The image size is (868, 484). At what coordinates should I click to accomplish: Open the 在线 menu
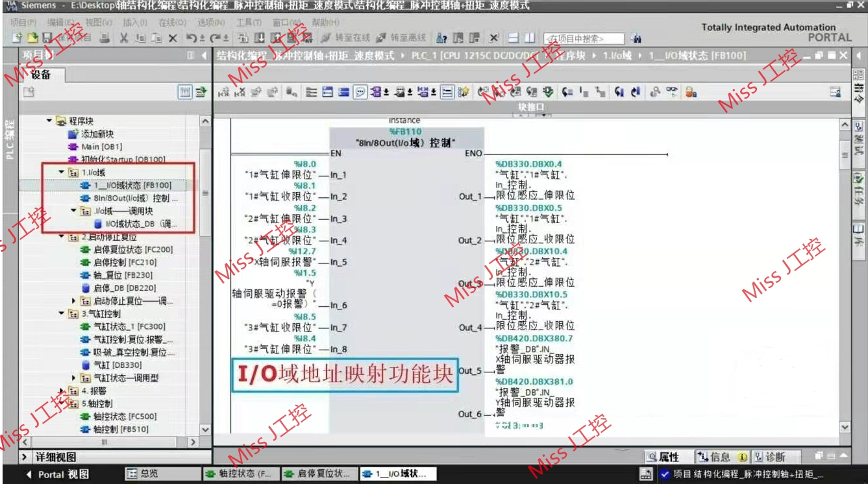[172, 23]
